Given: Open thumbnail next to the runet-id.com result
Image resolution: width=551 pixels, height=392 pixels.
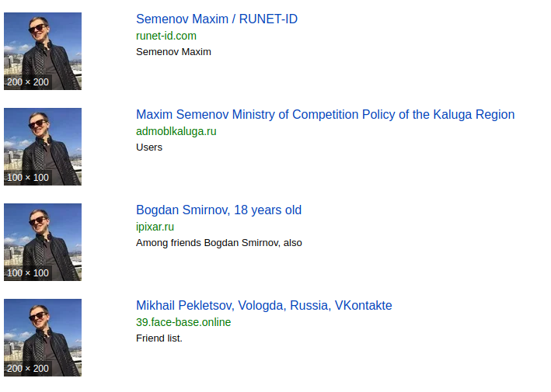Looking at the screenshot, I should [x=43, y=51].
